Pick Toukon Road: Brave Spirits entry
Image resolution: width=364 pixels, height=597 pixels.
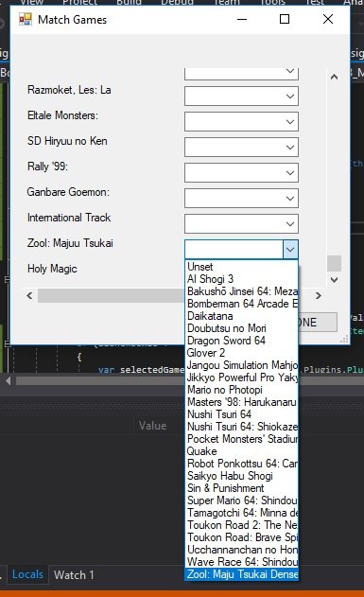coord(241,536)
